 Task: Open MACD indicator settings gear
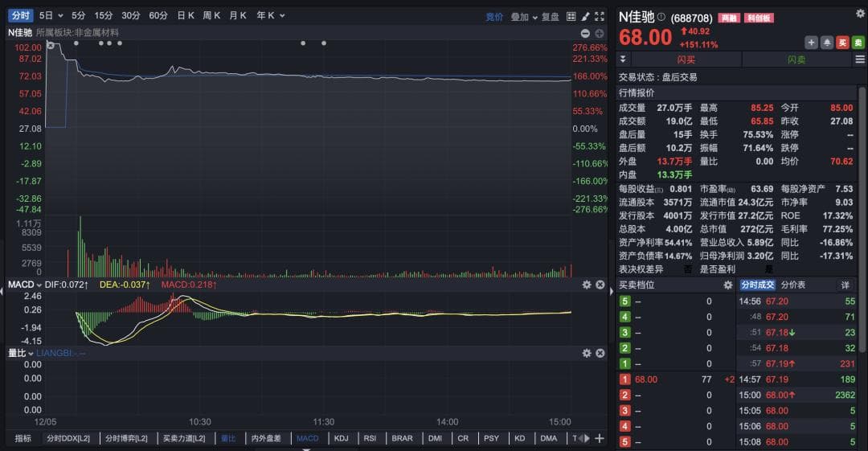(x=587, y=285)
